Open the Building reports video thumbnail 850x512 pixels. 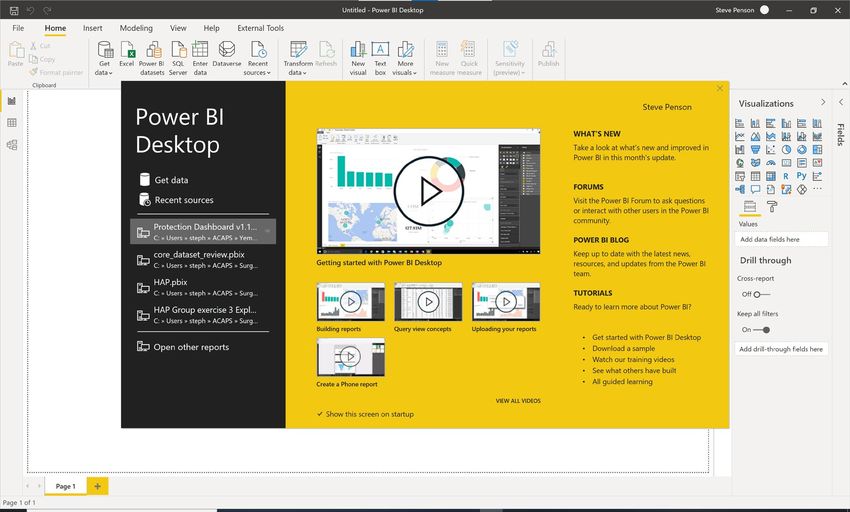click(351, 302)
